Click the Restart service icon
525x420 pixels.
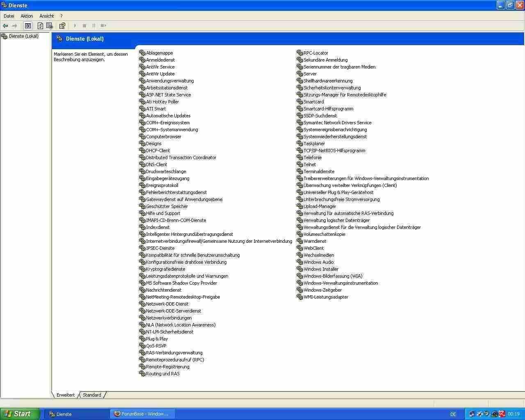pos(103,26)
